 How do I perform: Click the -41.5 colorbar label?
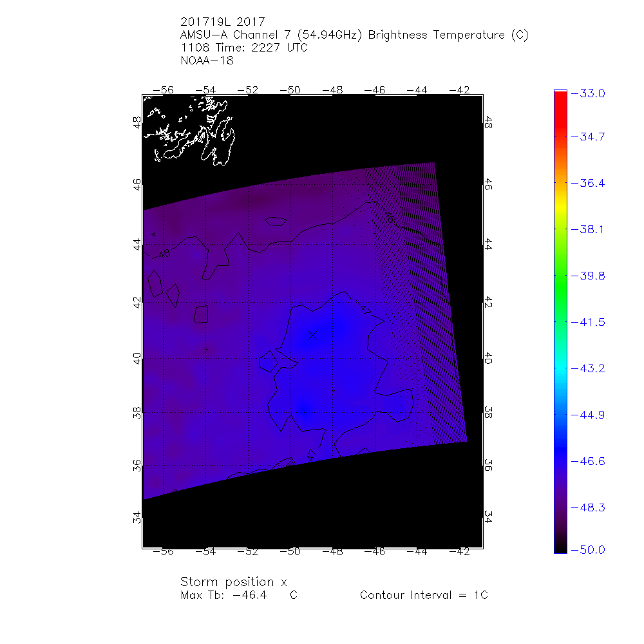588,323
